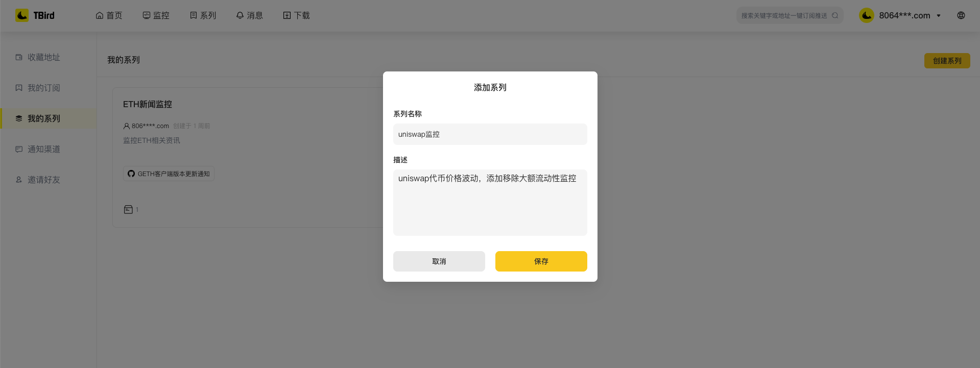Open 监控 in top navigation
980x368 pixels.
(x=156, y=15)
